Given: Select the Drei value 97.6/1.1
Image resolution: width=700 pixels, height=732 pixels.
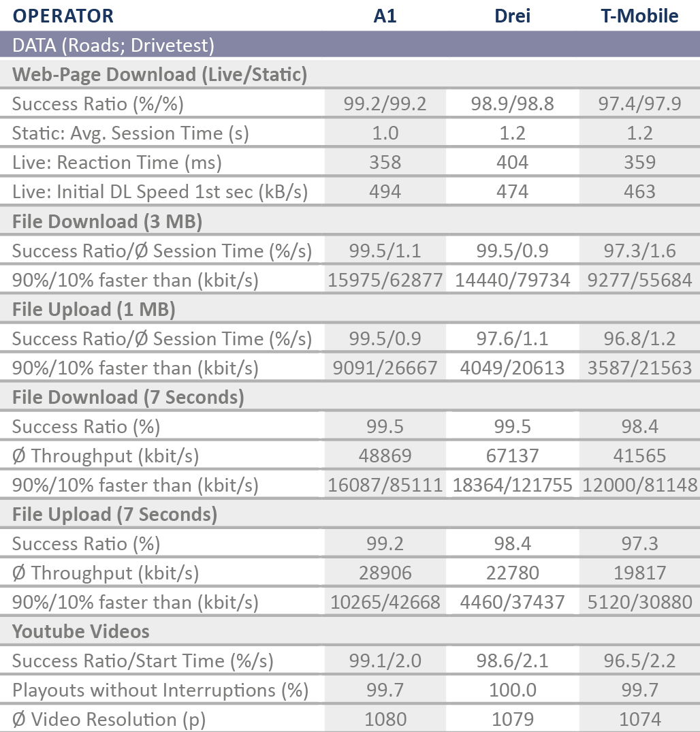Looking at the screenshot, I should [x=512, y=339].
